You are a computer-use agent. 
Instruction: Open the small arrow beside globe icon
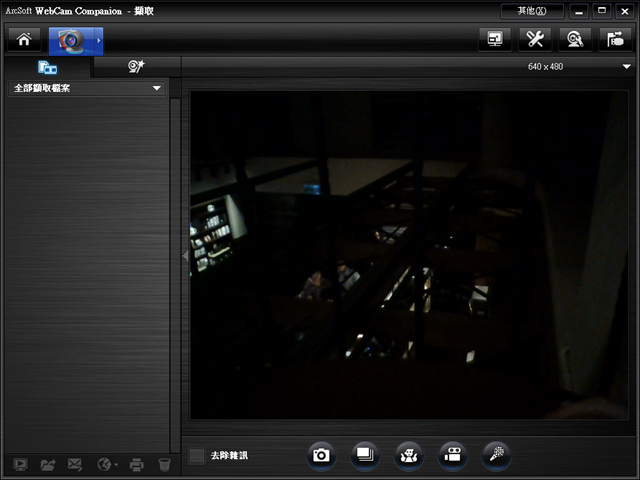116,465
